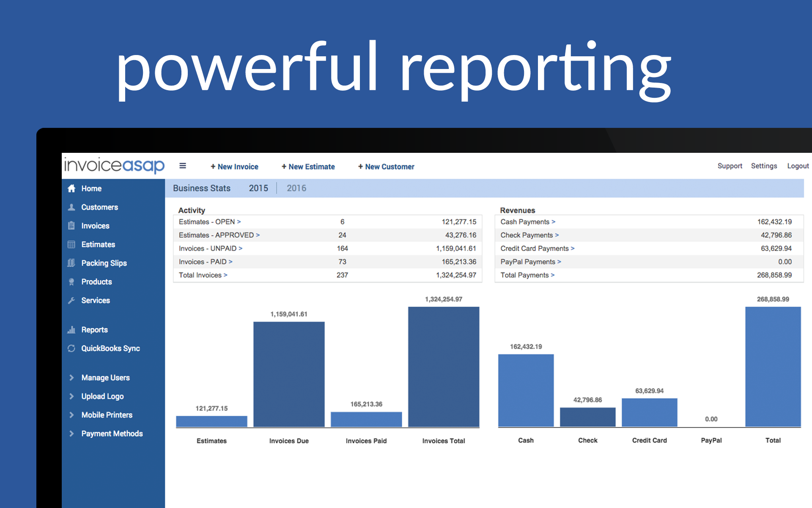
Task: Open the Invoices section icon
Action: [71, 226]
